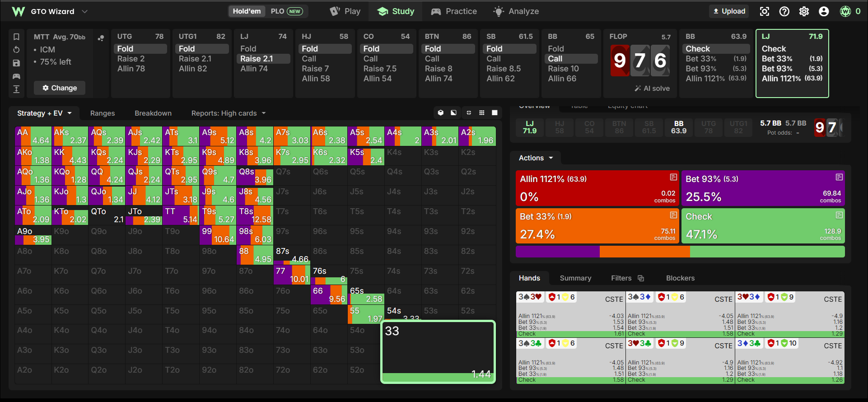
Task: Switch game type to Hold'em
Action: click(247, 11)
